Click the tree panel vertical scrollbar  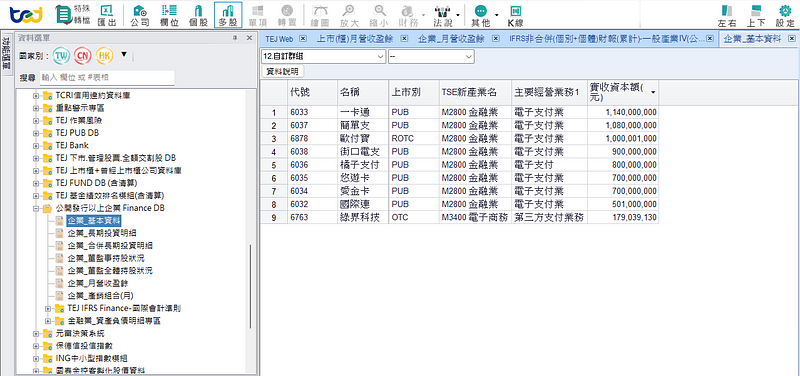[x=250, y=286]
